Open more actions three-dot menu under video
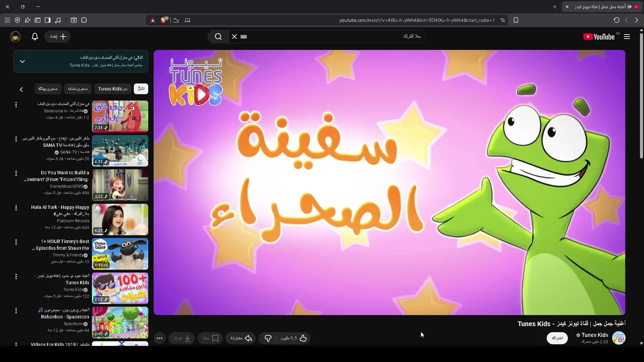Viewport: 644px width, 362px height. (x=159, y=338)
